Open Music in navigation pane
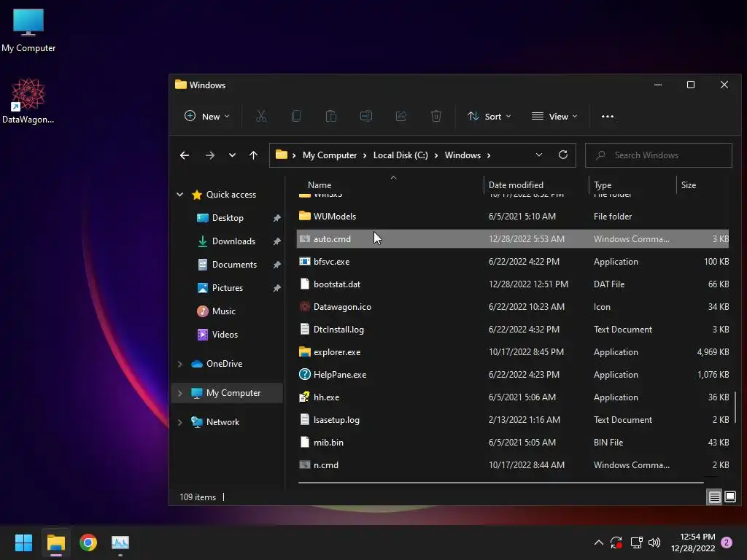Image resolution: width=747 pixels, height=560 pixels. point(224,311)
